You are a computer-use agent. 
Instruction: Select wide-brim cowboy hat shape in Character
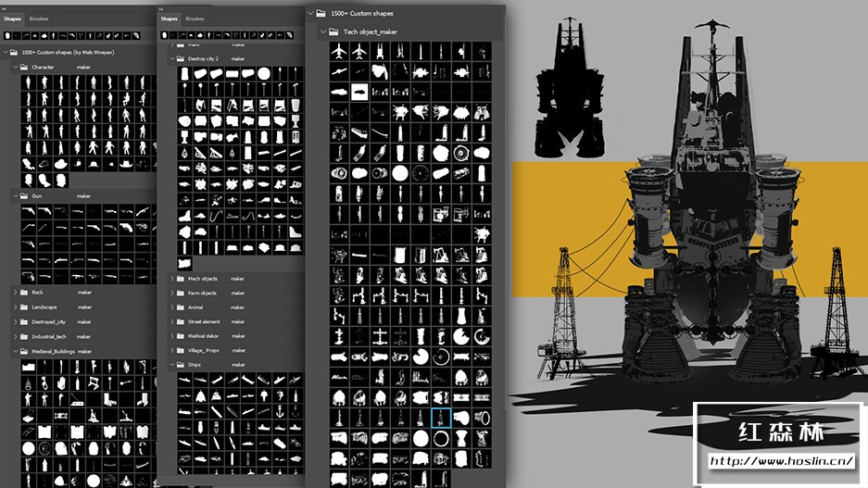click(x=126, y=164)
